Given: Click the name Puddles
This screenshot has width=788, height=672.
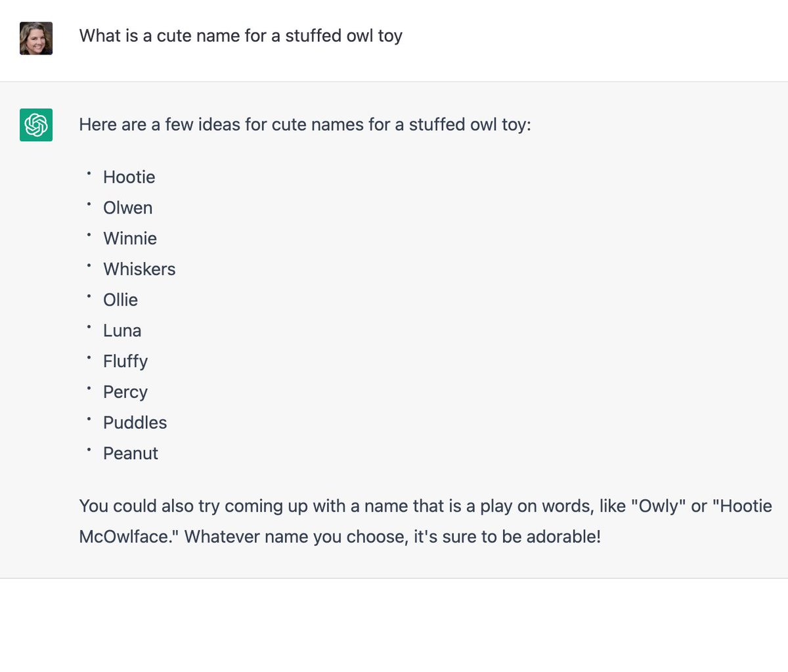Looking at the screenshot, I should pos(135,422).
